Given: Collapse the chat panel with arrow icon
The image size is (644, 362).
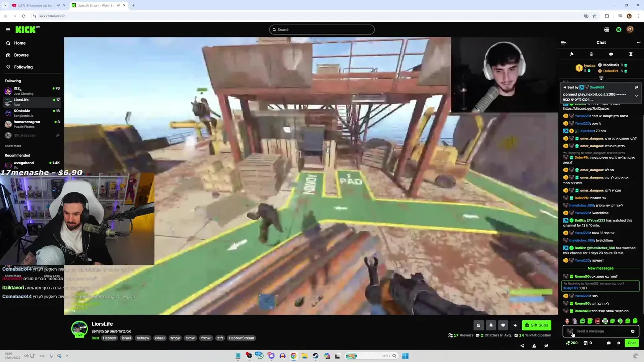Looking at the screenshot, I should click(x=563, y=43).
